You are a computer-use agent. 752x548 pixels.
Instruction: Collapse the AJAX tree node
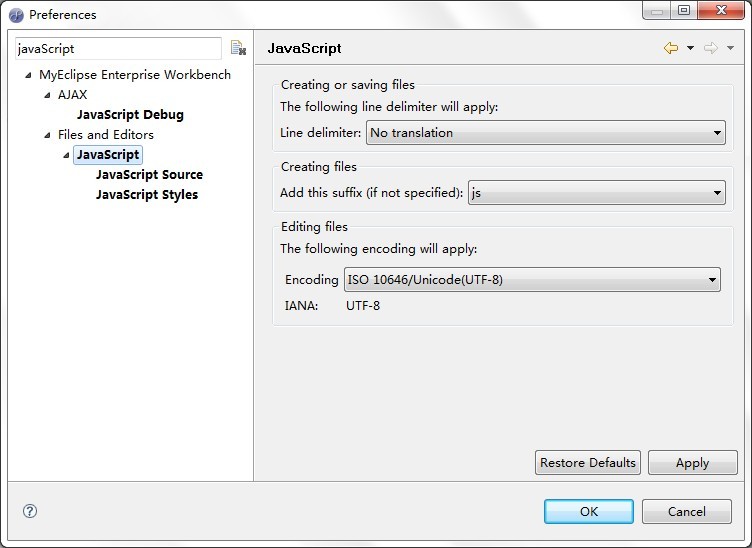(x=47, y=95)
